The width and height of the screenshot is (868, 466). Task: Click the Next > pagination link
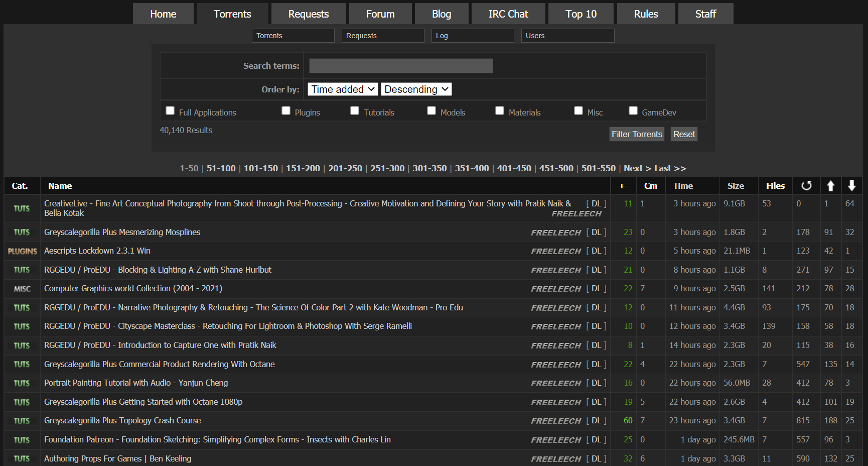click(x=637, y=168)
